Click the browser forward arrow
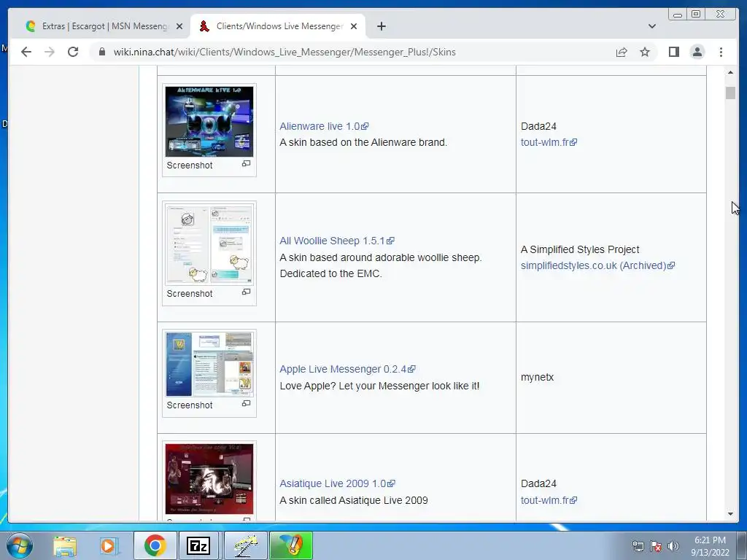 pos(49,52)
